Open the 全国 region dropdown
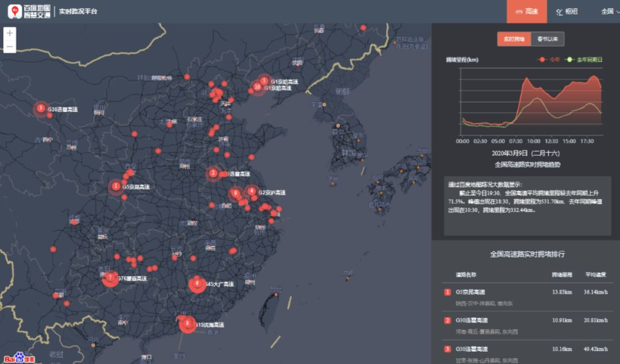Viewport: 620px width, 364px height. pos(610,11)
